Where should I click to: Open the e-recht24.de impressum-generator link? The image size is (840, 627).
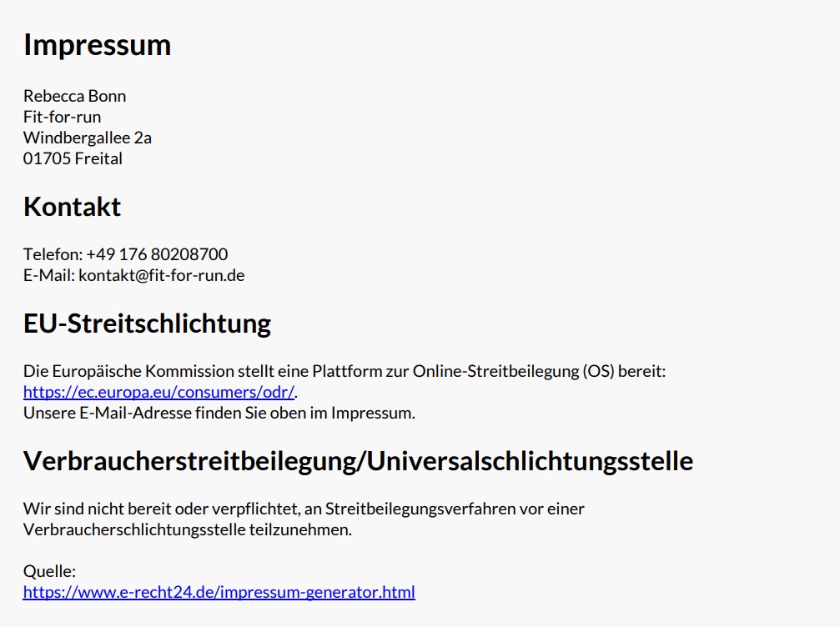[x=219, y=592]
